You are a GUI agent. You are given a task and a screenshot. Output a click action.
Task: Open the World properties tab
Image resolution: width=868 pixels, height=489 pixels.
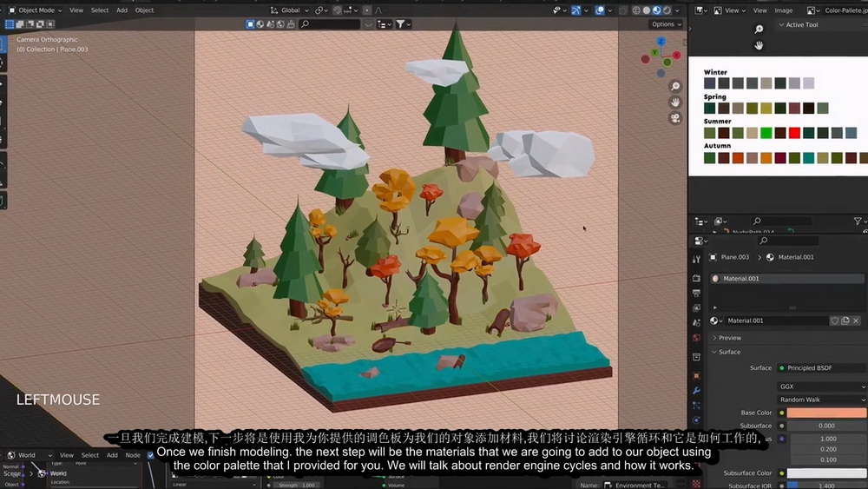pos(696,338)
